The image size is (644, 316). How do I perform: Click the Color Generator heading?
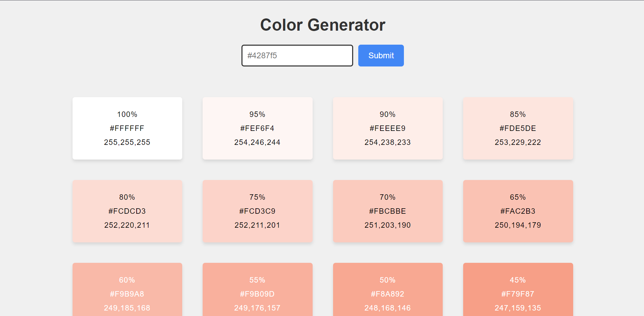coord(323,25)
